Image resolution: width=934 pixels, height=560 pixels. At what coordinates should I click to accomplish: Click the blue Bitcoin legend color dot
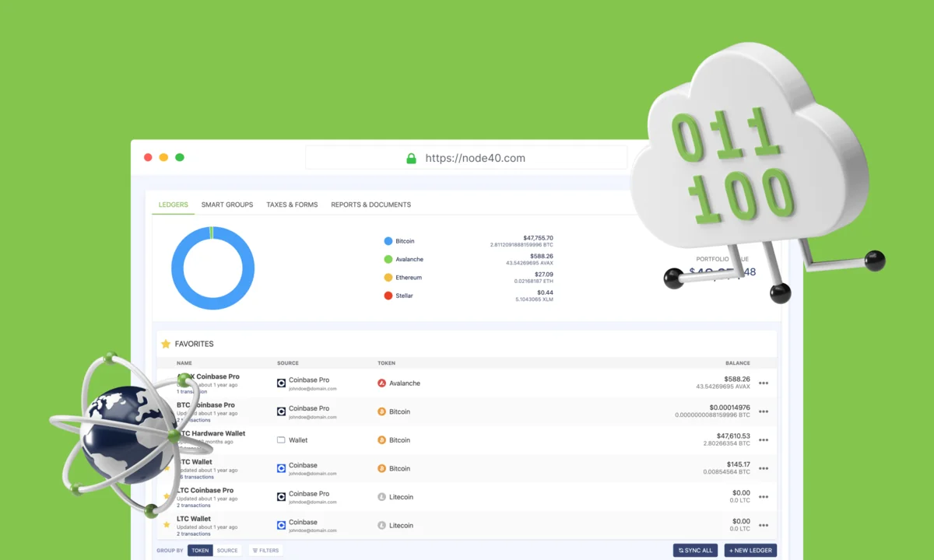click(388, 241)
